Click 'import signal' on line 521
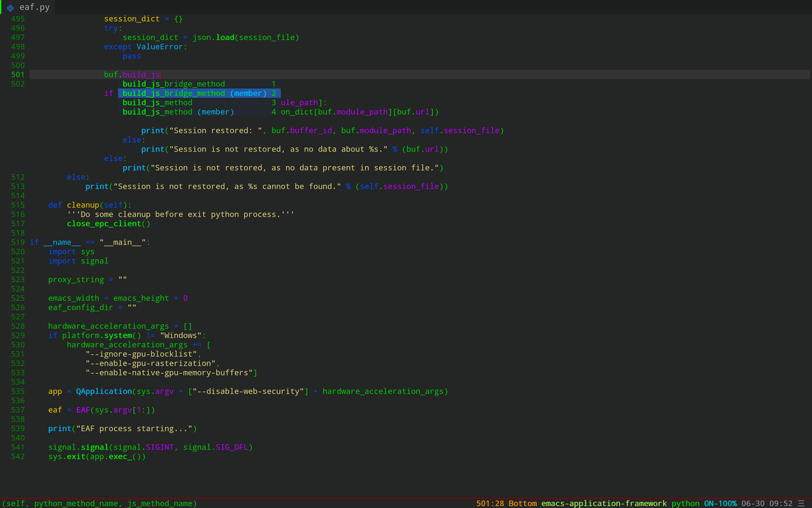The image size is (812, 508). tap(79, 261)
